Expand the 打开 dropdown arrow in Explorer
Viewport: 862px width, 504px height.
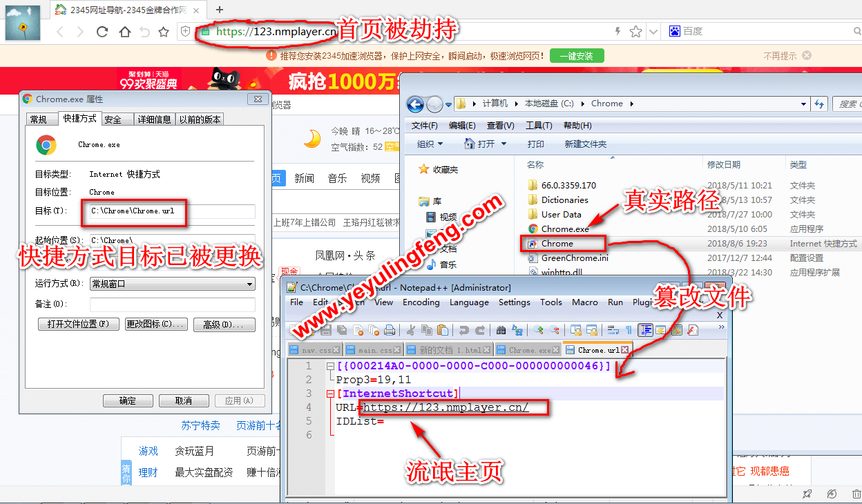pyautogui.click(x=504, y=144)
